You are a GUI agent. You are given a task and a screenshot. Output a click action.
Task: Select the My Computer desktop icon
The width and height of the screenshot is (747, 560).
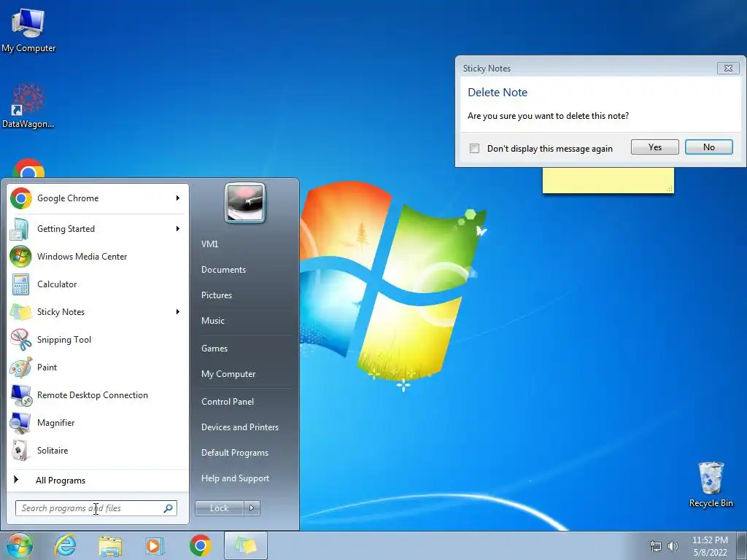pos(28,31)
